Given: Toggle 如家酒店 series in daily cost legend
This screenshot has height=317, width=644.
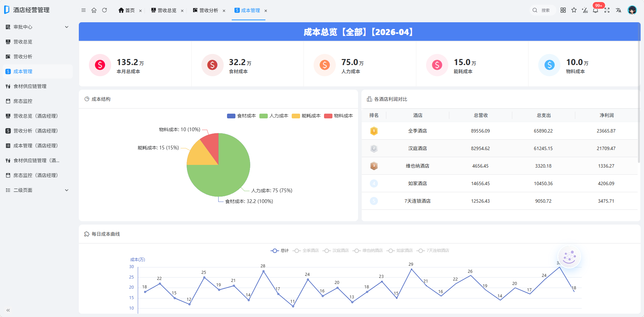Looking at the screenshot, I should [399, 251].
